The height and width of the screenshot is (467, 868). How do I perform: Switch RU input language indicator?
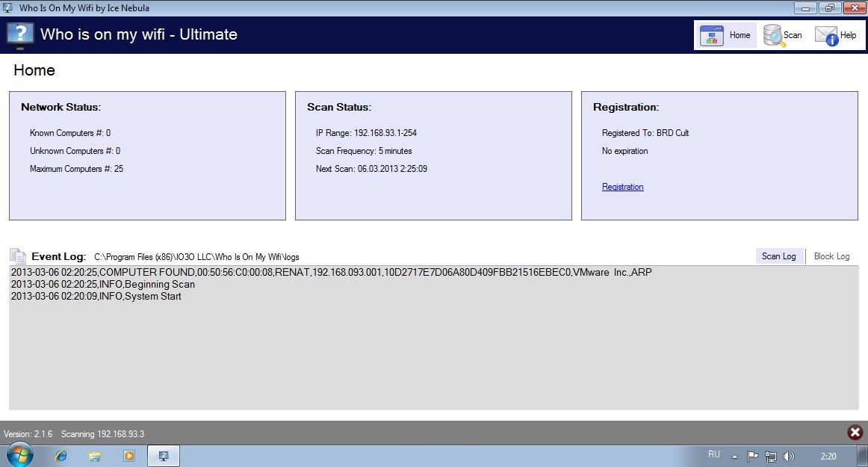[x=714, y=454]
